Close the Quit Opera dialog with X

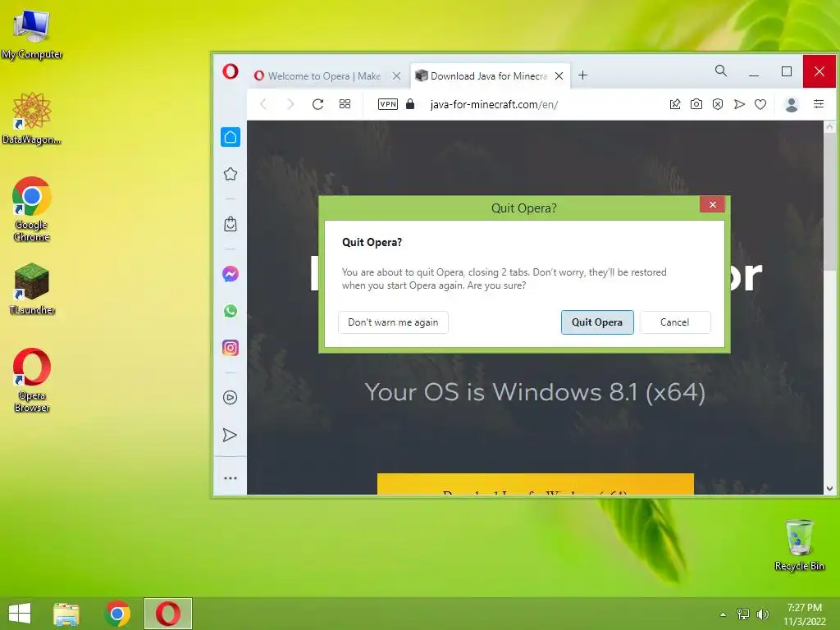click(x=713, y=204)
